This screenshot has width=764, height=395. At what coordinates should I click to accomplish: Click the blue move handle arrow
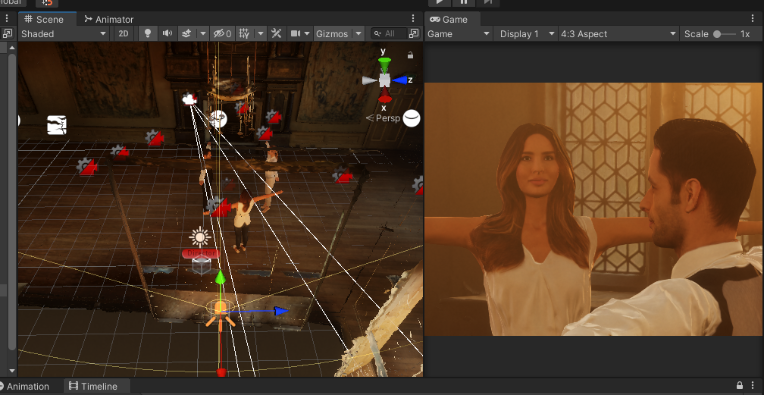tap(281, 311)
